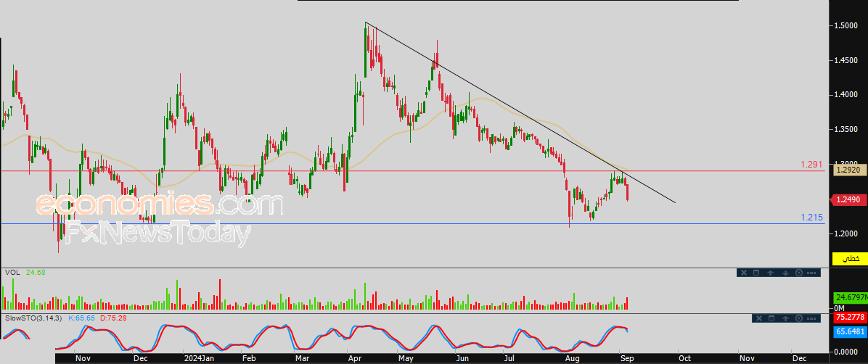Click the D:75.28 stochastic value

(113, 318)
